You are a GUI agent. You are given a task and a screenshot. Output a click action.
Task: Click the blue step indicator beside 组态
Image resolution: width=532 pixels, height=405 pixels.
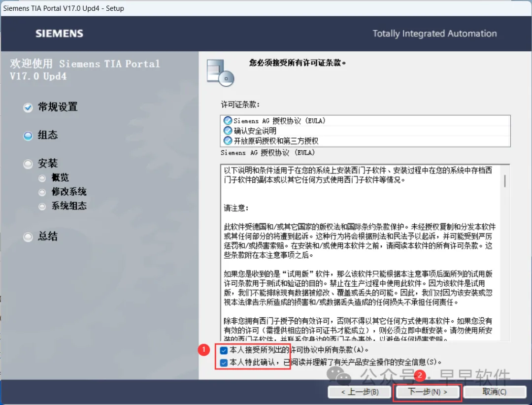pos(28,136)
